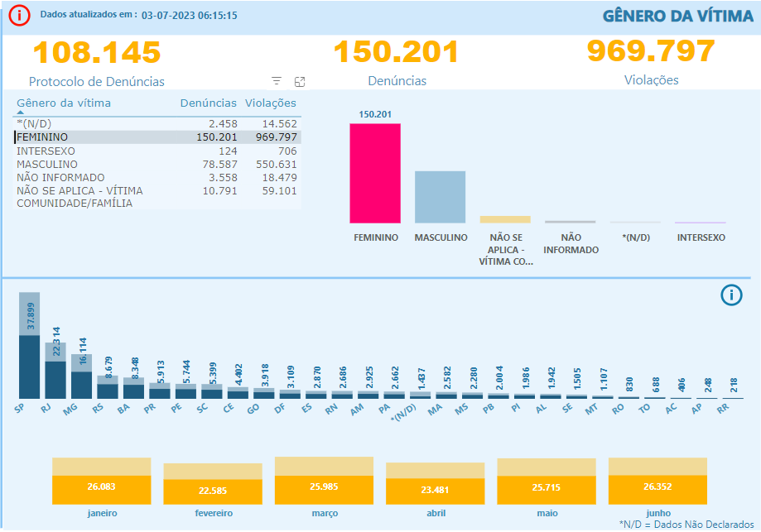Sort table by Violações column header
The height and width of the screenshot is (532, 761).
[271, 103]
